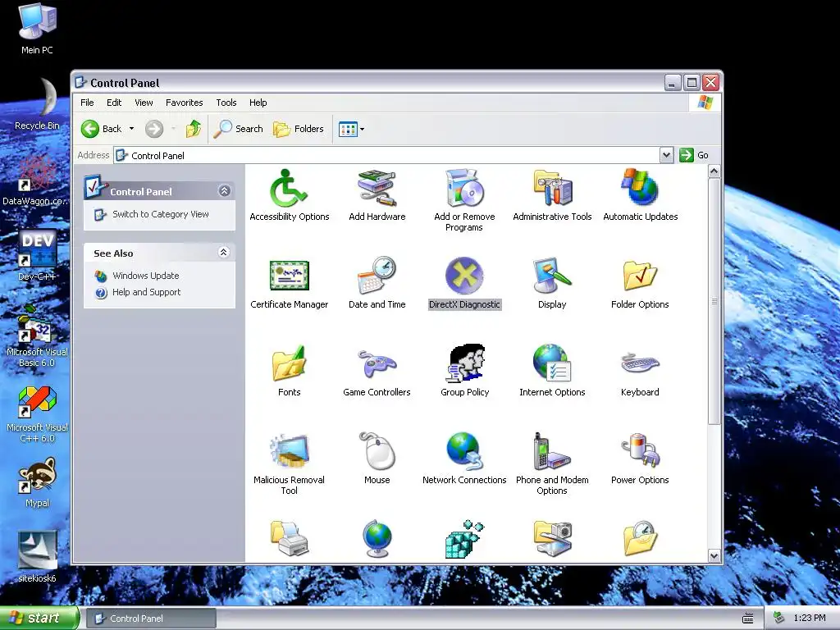Viewport: 840px width, 630px height.
Task: Select the Dev-C++ desktop shortcut
Action: pyautogui.click(x=37, y=256)
